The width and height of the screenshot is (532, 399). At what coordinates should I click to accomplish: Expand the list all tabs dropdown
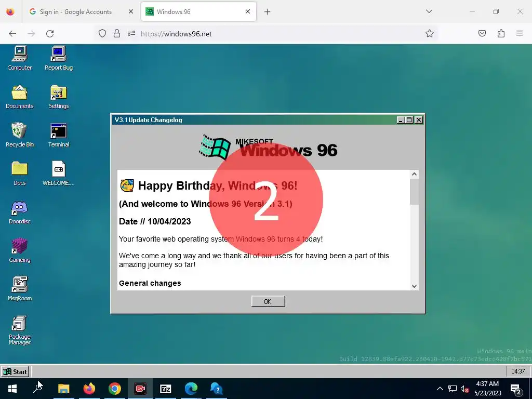point(429,11)
